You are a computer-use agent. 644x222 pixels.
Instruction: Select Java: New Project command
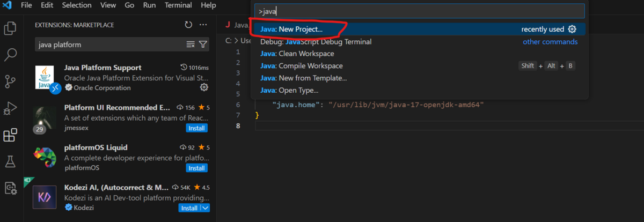point(419,29)
